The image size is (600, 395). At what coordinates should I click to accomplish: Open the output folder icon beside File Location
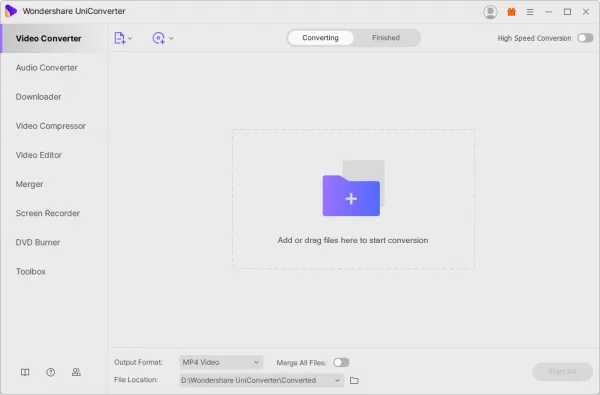point(354,380)
